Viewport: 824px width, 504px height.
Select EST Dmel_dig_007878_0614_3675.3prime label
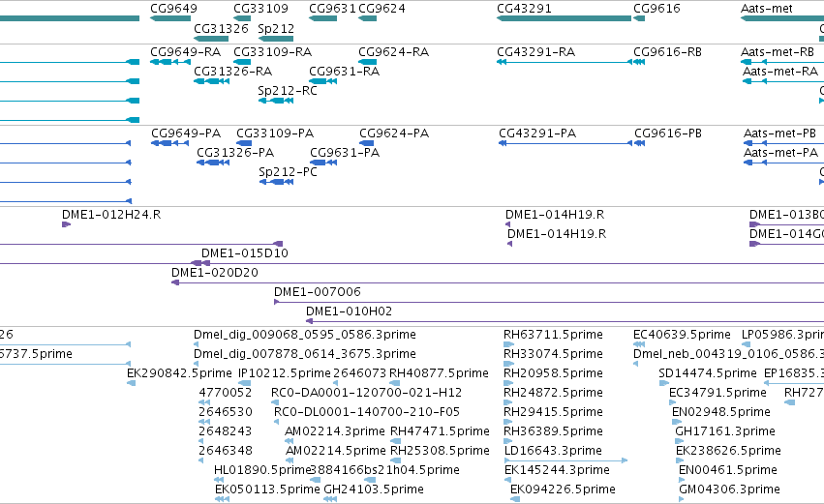305,354
